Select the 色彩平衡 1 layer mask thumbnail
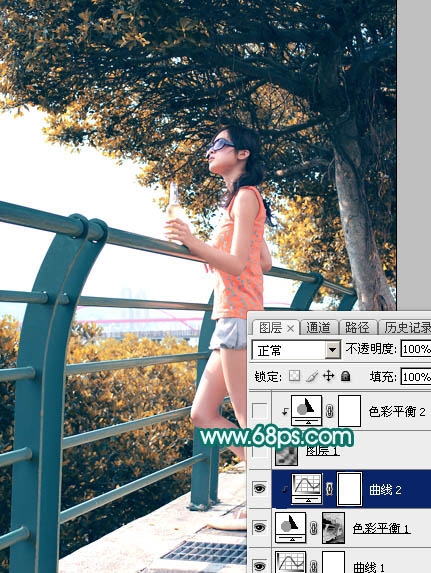This screenshot has width=431, height=573. click(333, 528)
